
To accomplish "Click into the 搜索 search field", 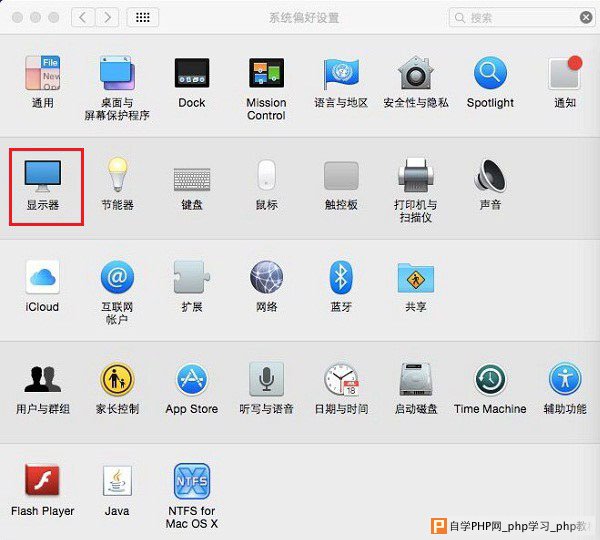I will coord(522,18).
